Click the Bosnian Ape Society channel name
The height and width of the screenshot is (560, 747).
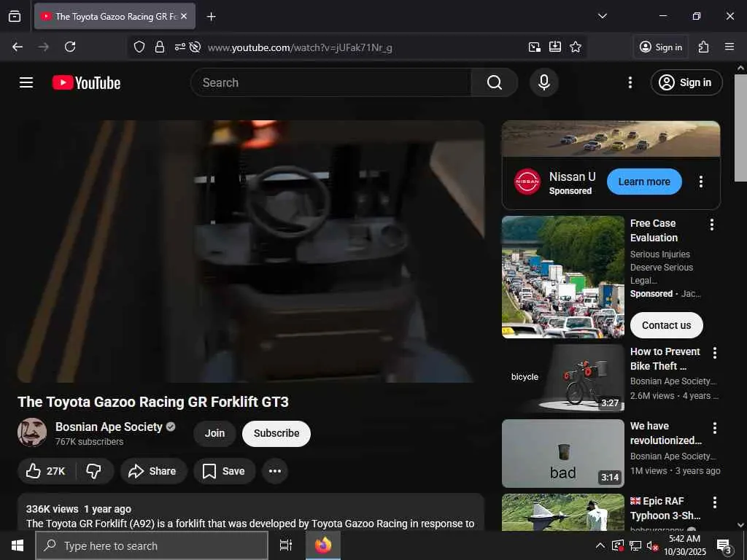coord(109,427)
